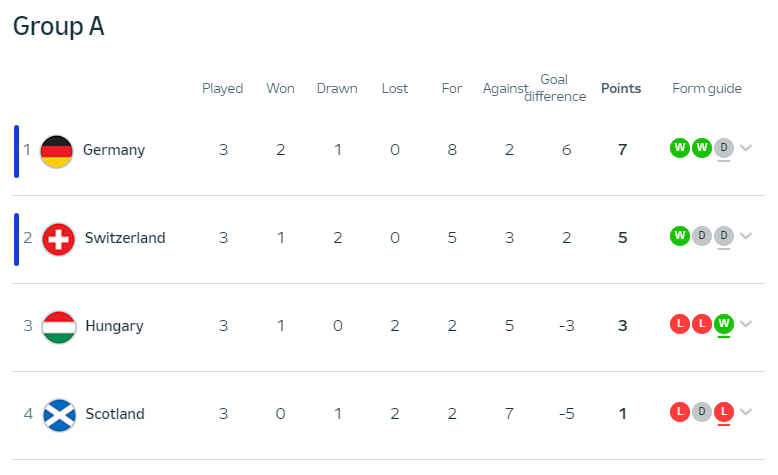Click the Switzerland flag icon
This screenshot has height=475, width=778.
click(58, 239)
